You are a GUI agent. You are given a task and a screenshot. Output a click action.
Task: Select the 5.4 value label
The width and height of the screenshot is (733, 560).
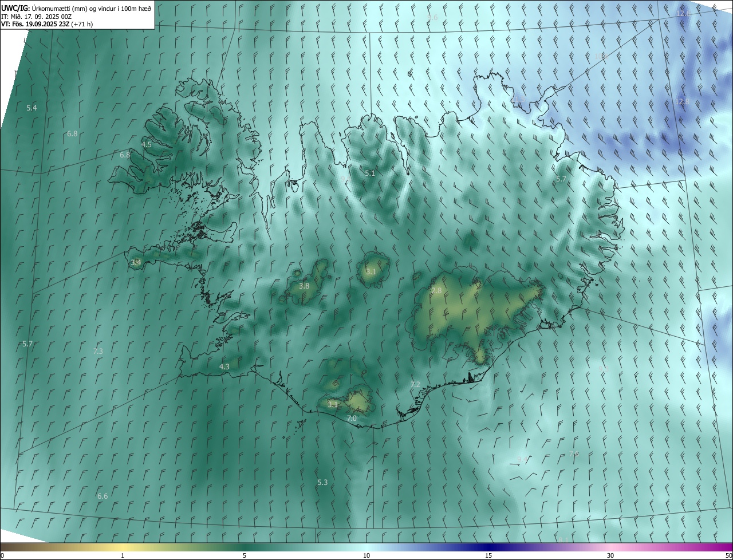click(x=31, y=108)
